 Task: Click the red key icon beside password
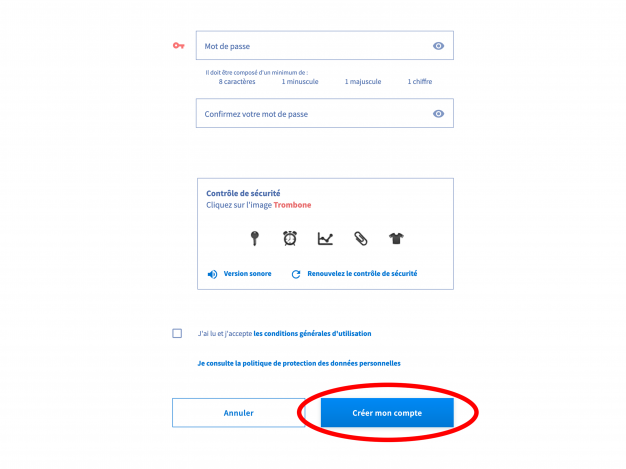pos(178,46)
